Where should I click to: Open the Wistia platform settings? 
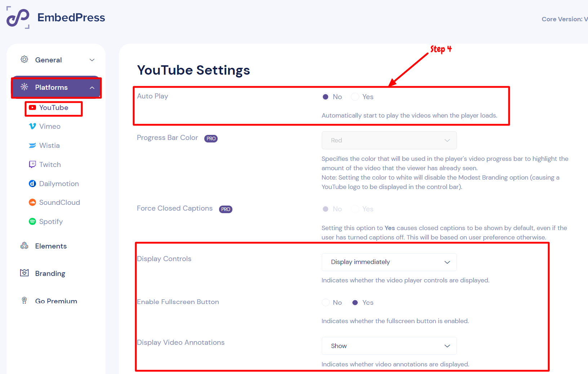point(49,145)
